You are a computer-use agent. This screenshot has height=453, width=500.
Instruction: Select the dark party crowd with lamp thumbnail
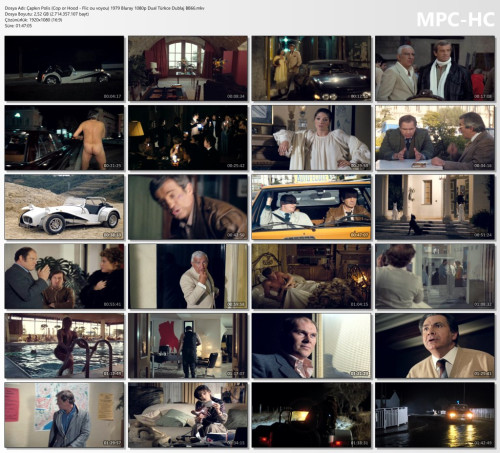coord(188,138)
